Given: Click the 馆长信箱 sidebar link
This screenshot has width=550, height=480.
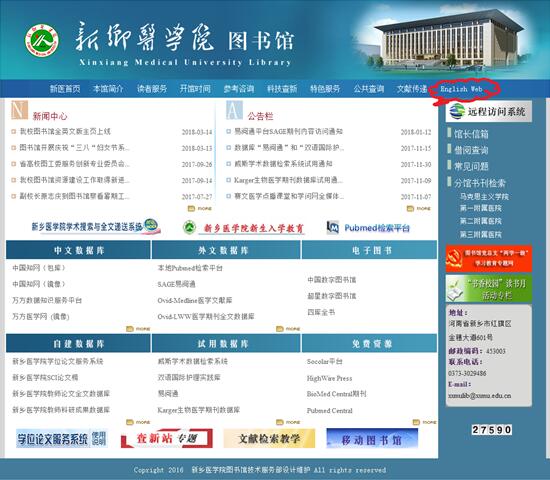Looking at the screenshot, I should 471,134.
